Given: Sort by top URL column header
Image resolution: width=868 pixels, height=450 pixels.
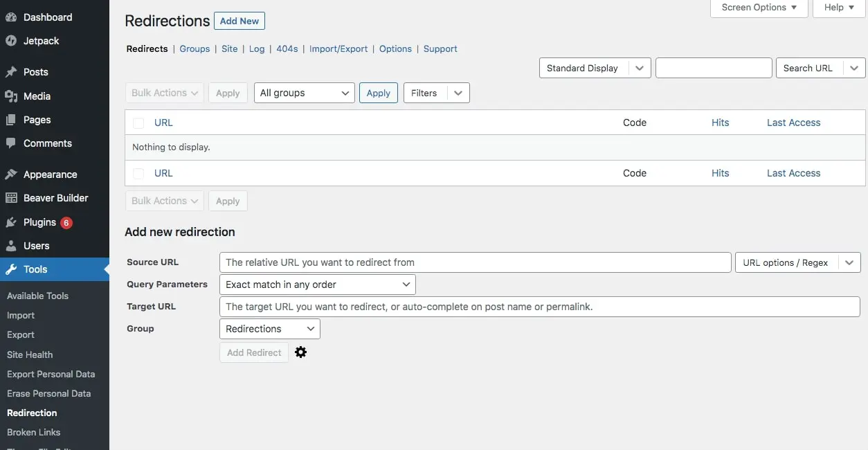Looking at the screenshot, I should tap(163, 123).
